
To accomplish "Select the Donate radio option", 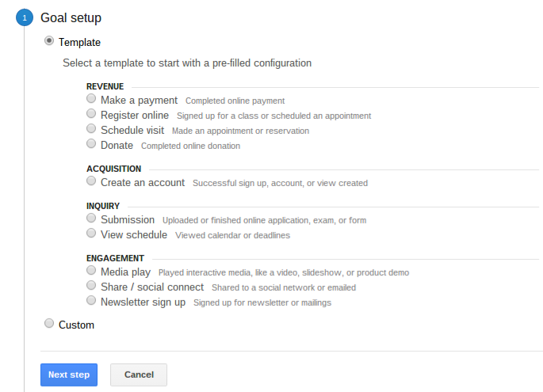I will [91, 143].
